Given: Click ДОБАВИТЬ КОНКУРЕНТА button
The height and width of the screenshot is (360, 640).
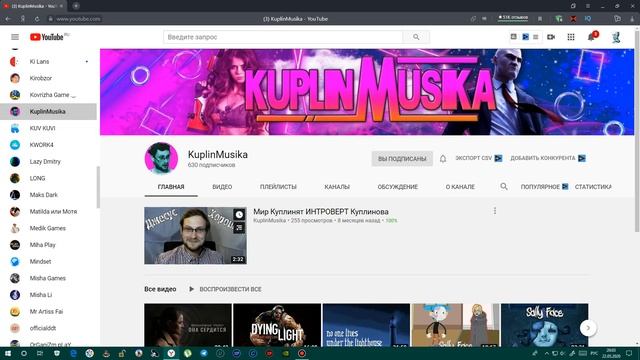Looking at the screenshot, I should (x=548, y=158).
